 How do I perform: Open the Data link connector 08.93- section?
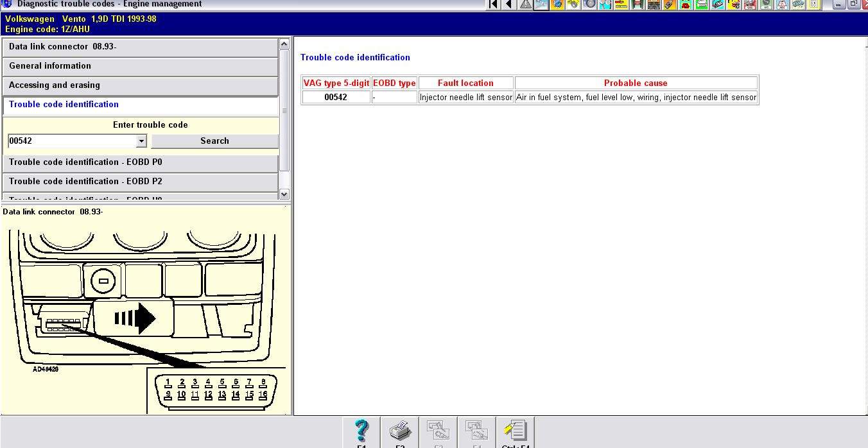point(141,47)
